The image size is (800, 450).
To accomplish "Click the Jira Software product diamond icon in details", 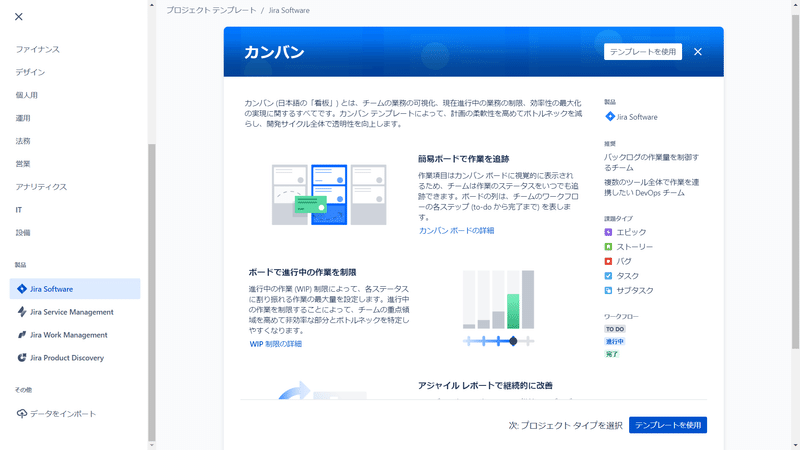I will click(610, 116).
